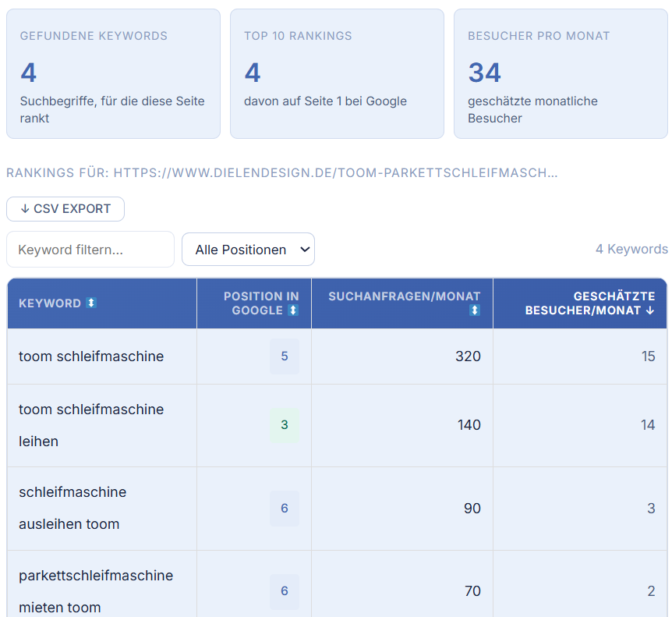
Task: Click search volume value 320
Action: pyautogui.click(x=468, y=356)
